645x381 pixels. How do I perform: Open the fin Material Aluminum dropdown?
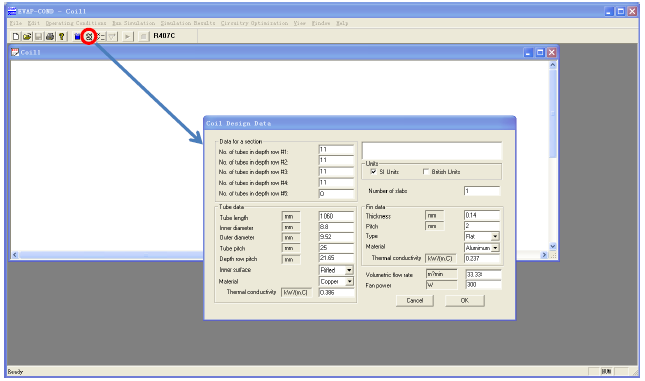(495, 248)
